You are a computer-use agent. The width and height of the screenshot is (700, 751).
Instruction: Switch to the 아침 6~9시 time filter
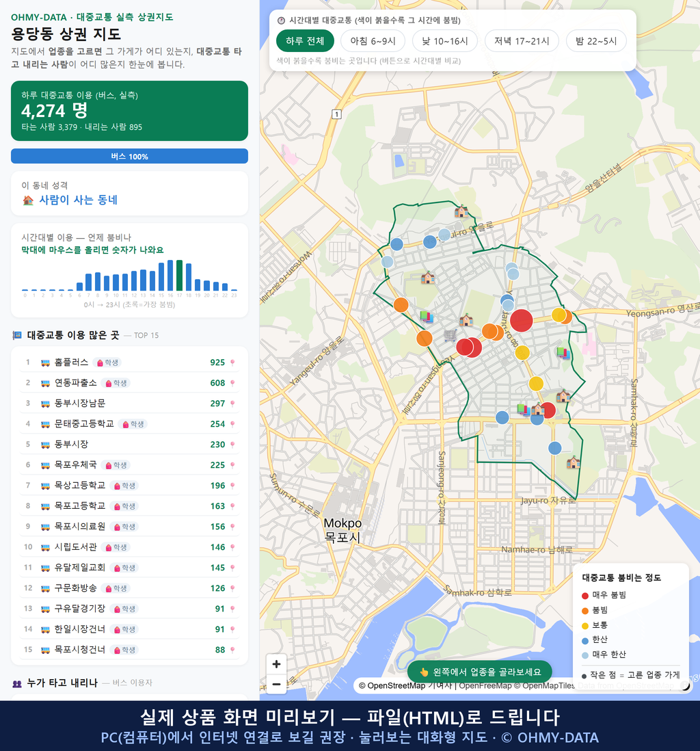[x=373, y=41]
